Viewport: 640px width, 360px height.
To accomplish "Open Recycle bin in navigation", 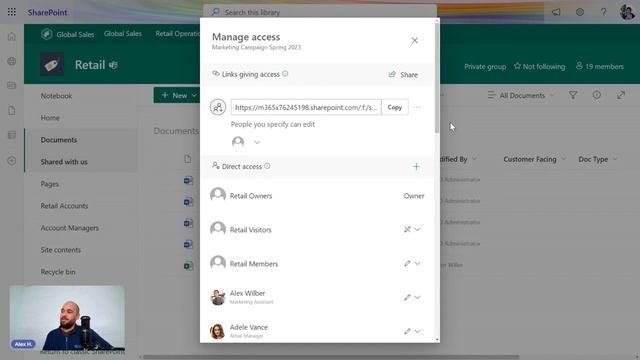I will 58,272.
